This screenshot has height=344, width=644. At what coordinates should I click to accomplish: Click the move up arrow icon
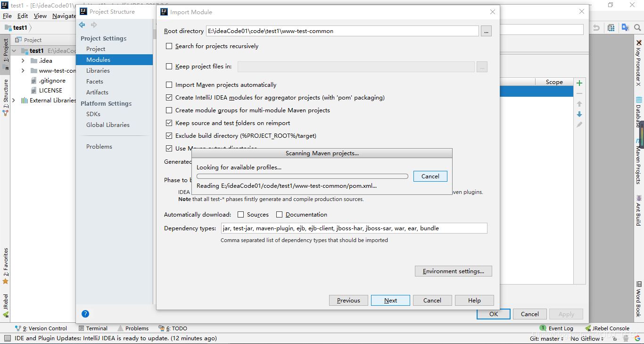tap(579, 104)
